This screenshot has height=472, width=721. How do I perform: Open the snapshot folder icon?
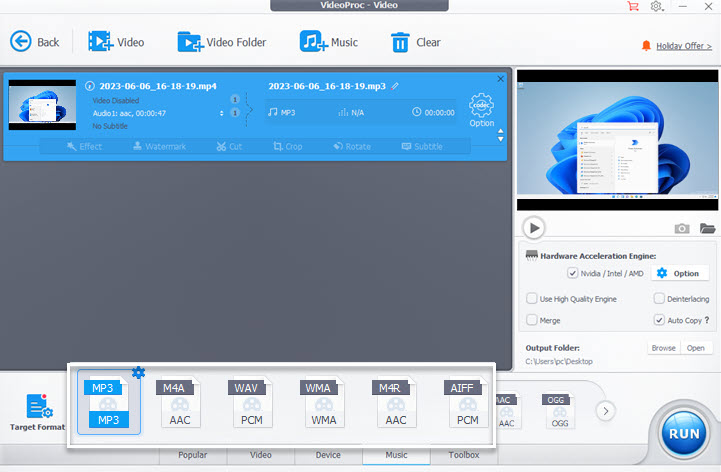(707, 228)
